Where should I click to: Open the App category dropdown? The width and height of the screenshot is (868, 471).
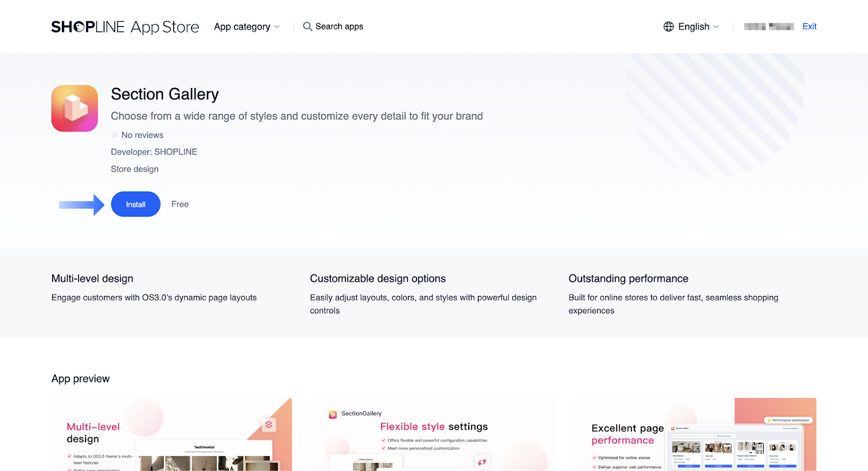(x=247, y=27)
